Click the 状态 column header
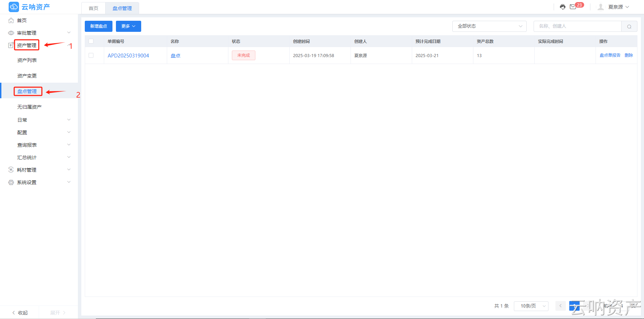 click(x=236, y=42)
